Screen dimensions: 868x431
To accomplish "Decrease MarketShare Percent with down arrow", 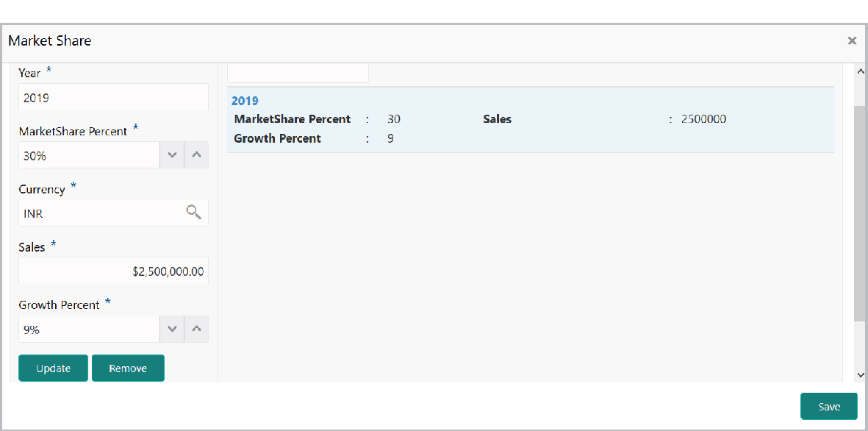I will [172, 155].
